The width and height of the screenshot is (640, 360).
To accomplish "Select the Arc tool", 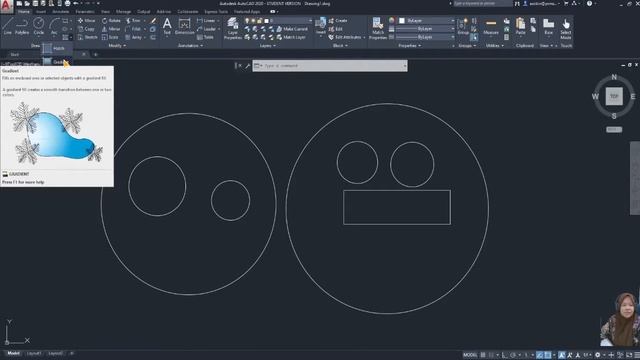I will pos(54,26).
